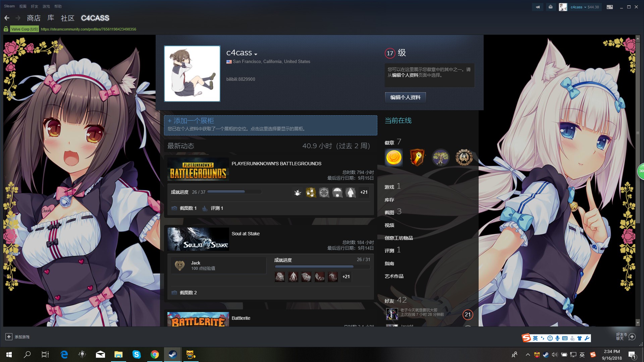
Task: Click the back navigation arrow
Action: [7, 18]
